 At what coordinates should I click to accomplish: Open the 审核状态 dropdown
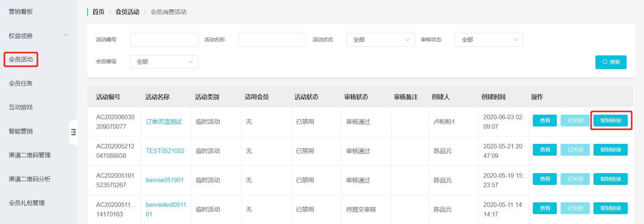[x=489, y=40]
